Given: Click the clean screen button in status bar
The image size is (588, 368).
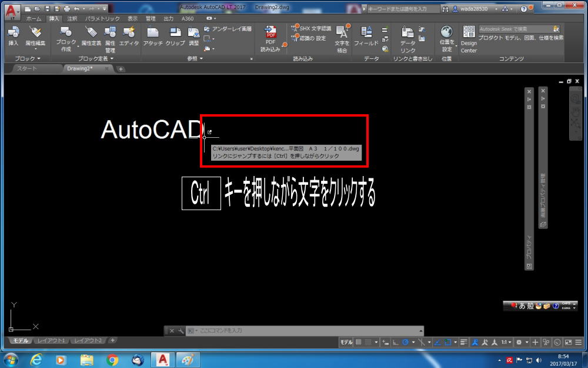Looking at the screenshot, I should (569, 342).
